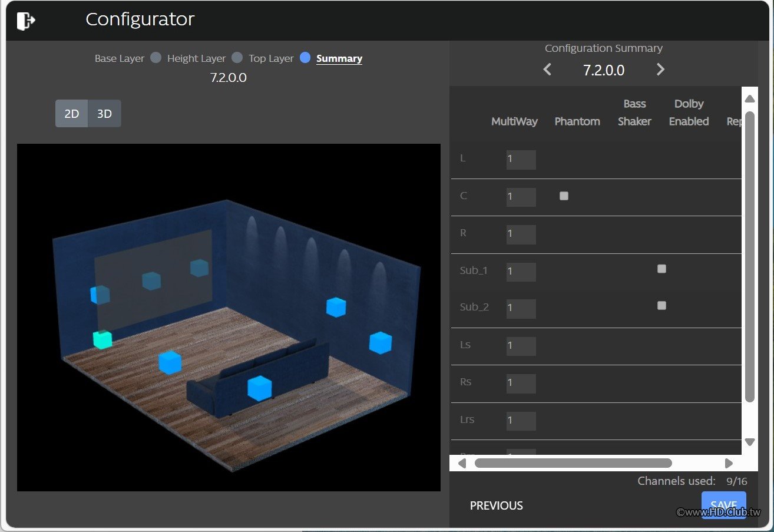Click the table's scroll up arrow
Image resolution: width=774 pixels, height=532 pixels.
[750, 98]
